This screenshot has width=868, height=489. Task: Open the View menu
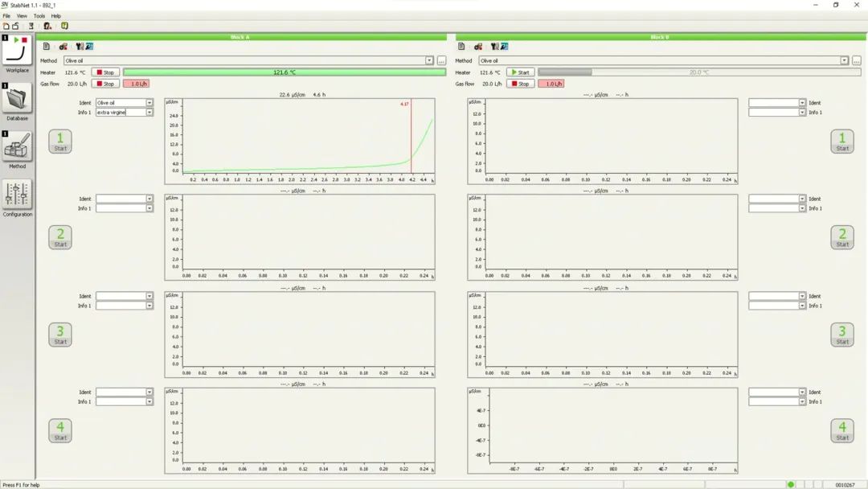click(x=22, y=16)
